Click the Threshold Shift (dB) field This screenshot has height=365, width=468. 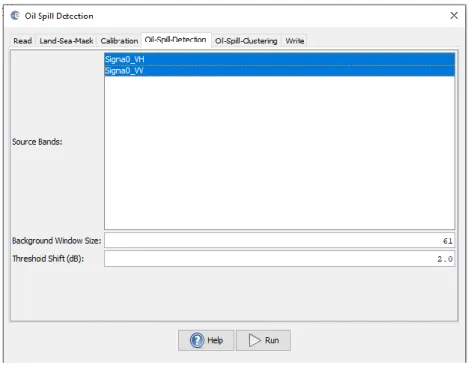pyautogui.click(x=279, y=259)
